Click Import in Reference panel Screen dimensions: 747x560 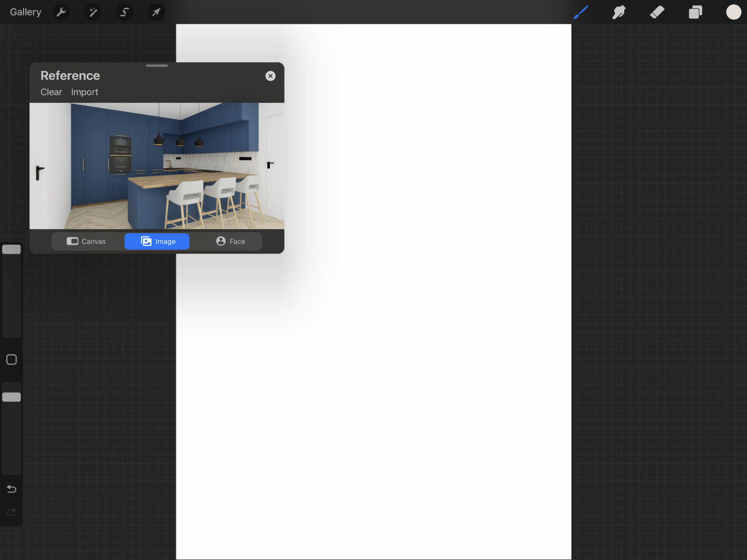(84, 92)
